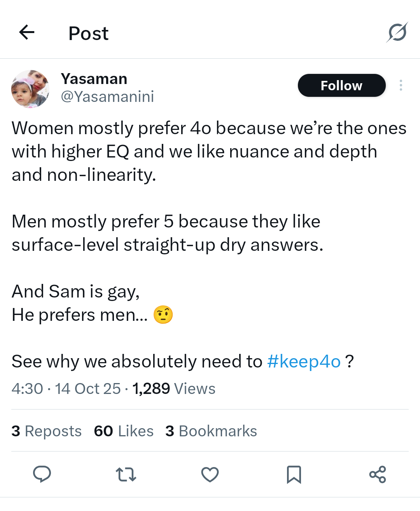Image resolution: width=420 pixels, height=511 pixels.
Task: Show the list of 60 Likes
Action: 124,431
